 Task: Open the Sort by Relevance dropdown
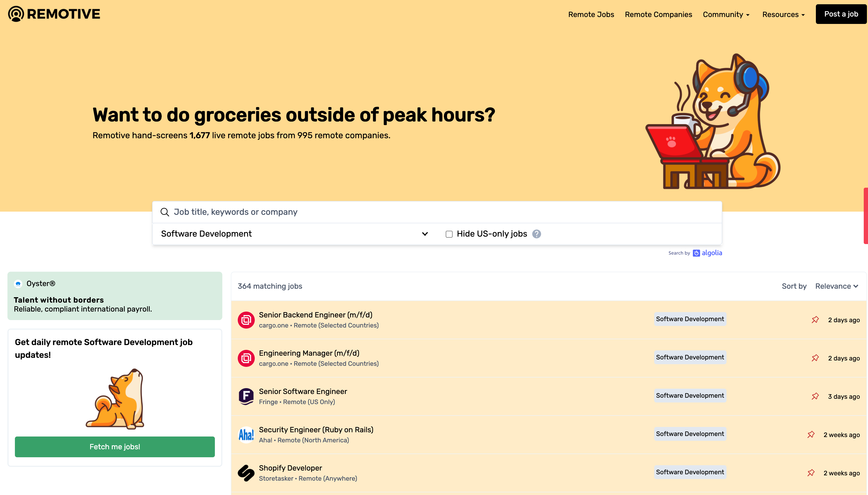point(836,286)
